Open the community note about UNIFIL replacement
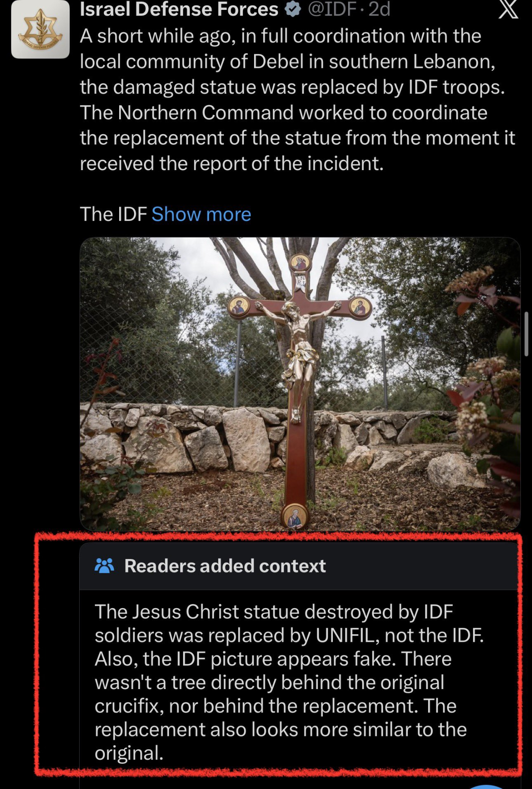Image resolution: width=532 pixels, height=789 pixels. [289, 682]
